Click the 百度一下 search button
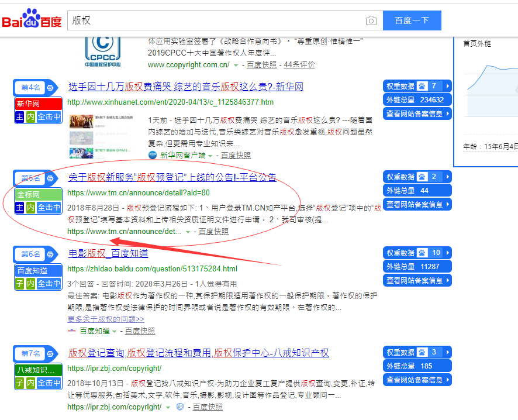 tap(412, 20)
